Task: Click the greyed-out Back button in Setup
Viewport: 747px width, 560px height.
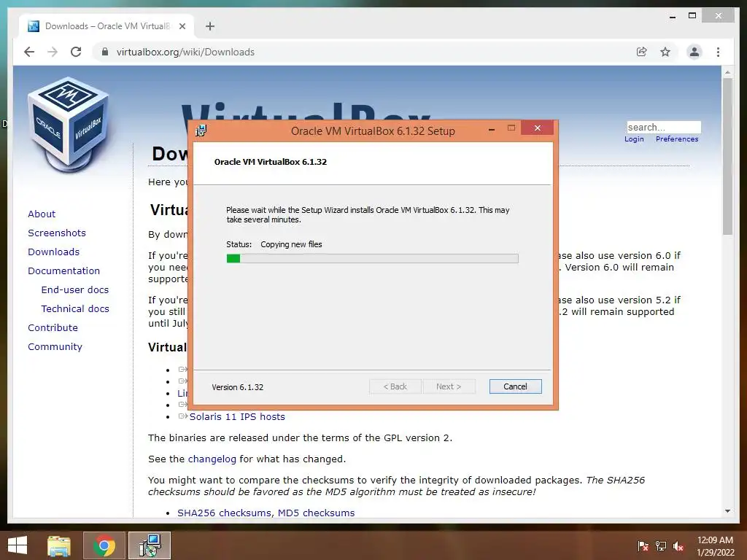Action: tap(395, 386)
